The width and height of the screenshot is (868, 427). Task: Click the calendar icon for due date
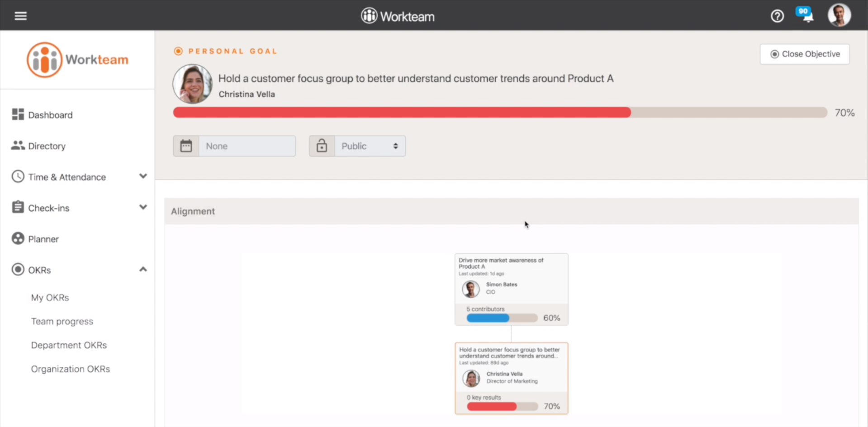186,146
